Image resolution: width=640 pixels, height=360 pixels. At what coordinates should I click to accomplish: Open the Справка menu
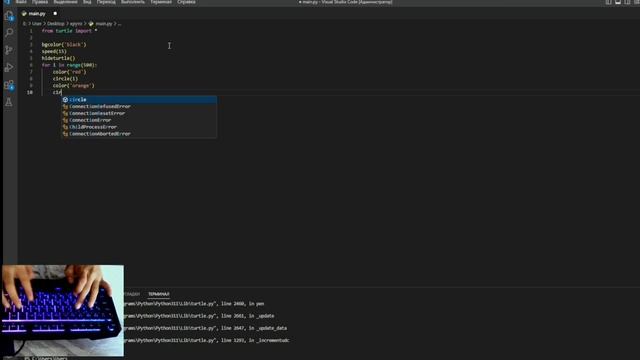186,2
